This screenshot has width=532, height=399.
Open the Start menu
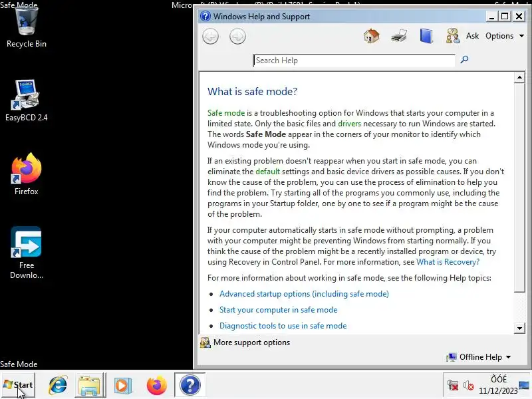[x=18, y=385]
